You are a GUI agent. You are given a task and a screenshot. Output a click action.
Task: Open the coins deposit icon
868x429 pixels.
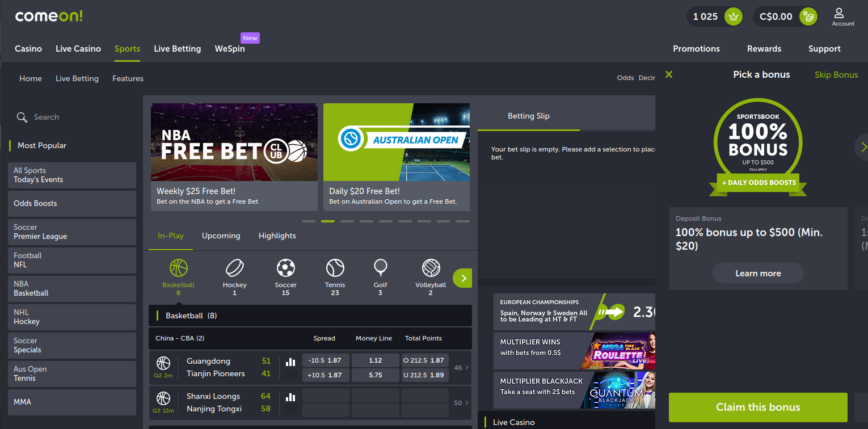coord(808,16)
